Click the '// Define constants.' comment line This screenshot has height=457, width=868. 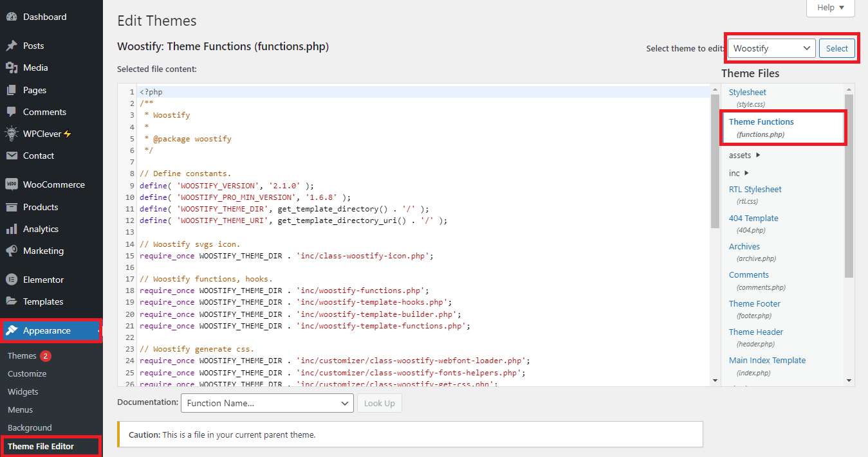(x=185, y=174)
